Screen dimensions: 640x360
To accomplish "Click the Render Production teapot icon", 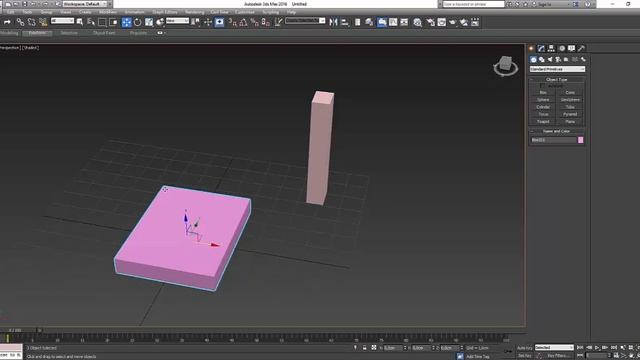I will tap(453, 22).
